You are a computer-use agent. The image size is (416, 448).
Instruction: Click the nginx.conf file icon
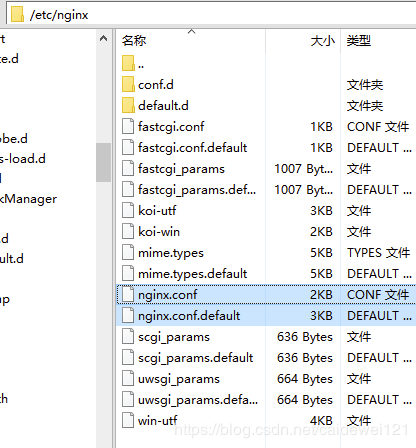coord(128,294)
